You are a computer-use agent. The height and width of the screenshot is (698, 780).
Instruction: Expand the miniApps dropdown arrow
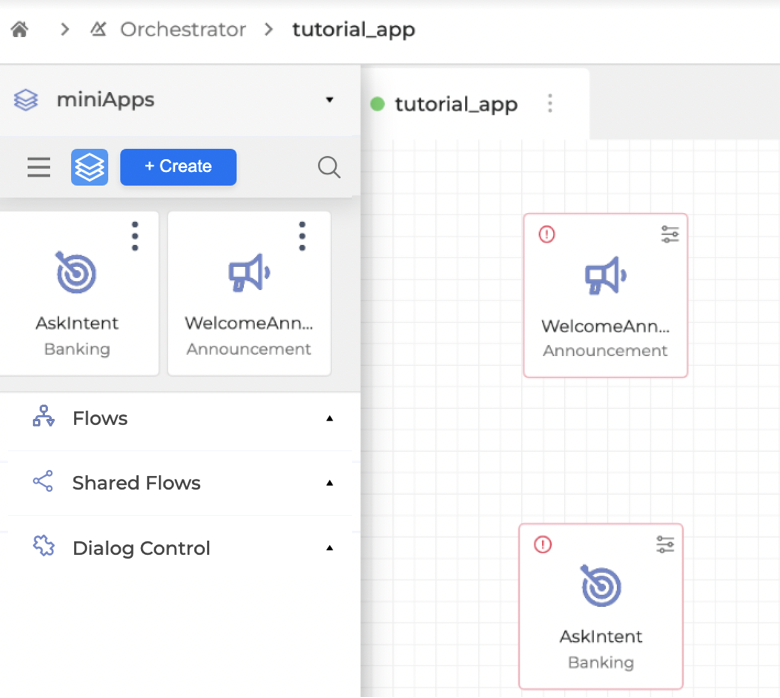click(x=329, y=100)
